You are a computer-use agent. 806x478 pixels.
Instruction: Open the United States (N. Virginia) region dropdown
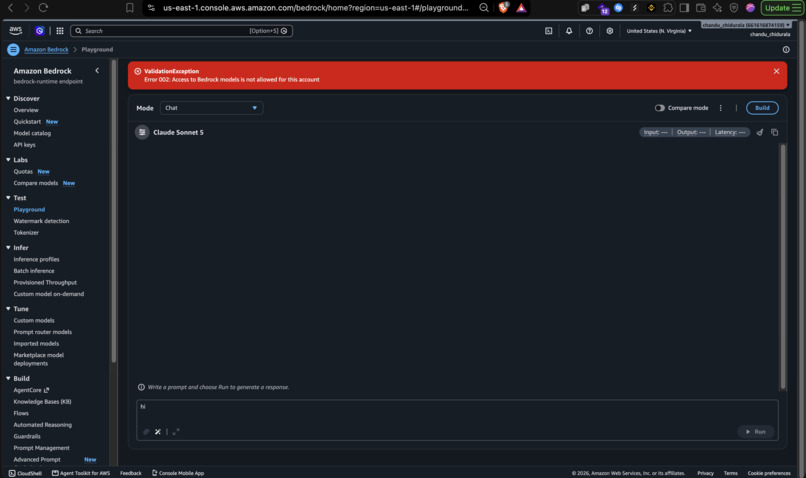[659, 31]
